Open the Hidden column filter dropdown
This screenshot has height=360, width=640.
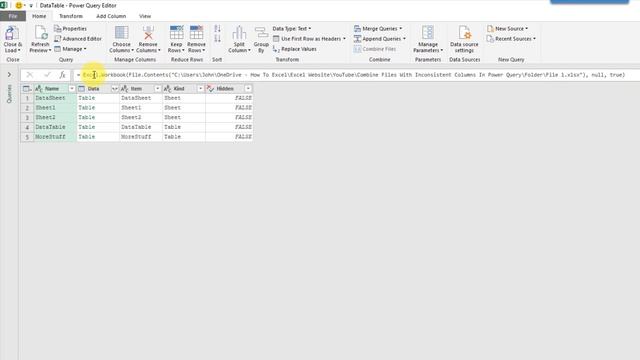click(x=248, y=89)
